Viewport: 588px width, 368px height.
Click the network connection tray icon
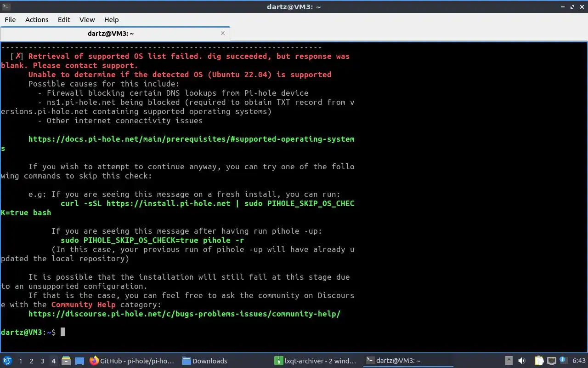[551, 361]
